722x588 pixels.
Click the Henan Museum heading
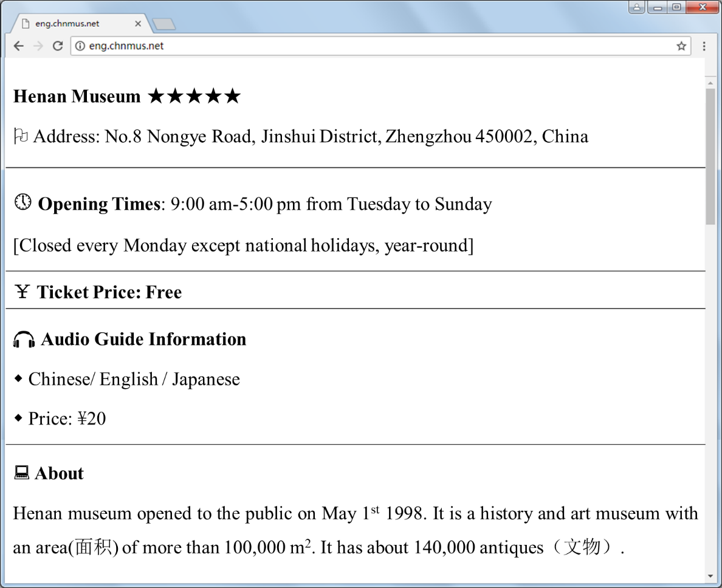point(77,97)
